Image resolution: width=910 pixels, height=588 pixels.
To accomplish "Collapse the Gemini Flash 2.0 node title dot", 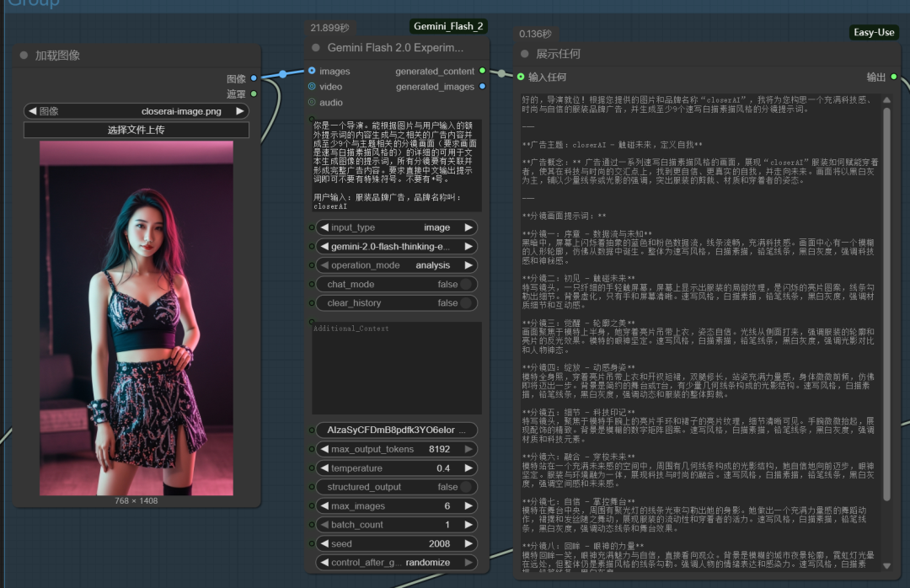I will click(316, 48).
